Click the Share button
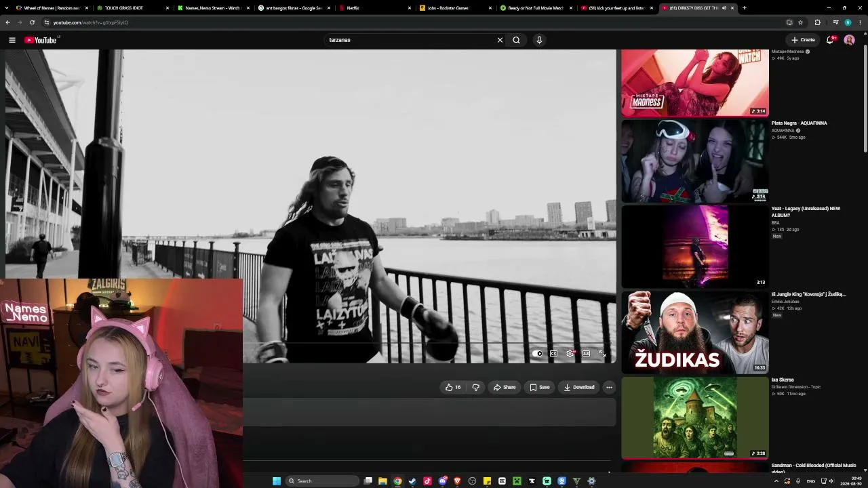This screenshot has width=868, height=488. tap(504, 387)
